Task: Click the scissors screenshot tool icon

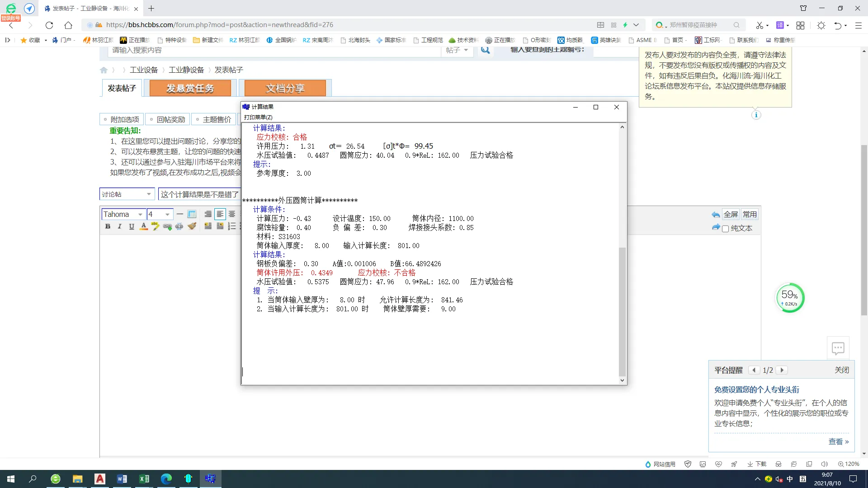Action: coord(759,25)
